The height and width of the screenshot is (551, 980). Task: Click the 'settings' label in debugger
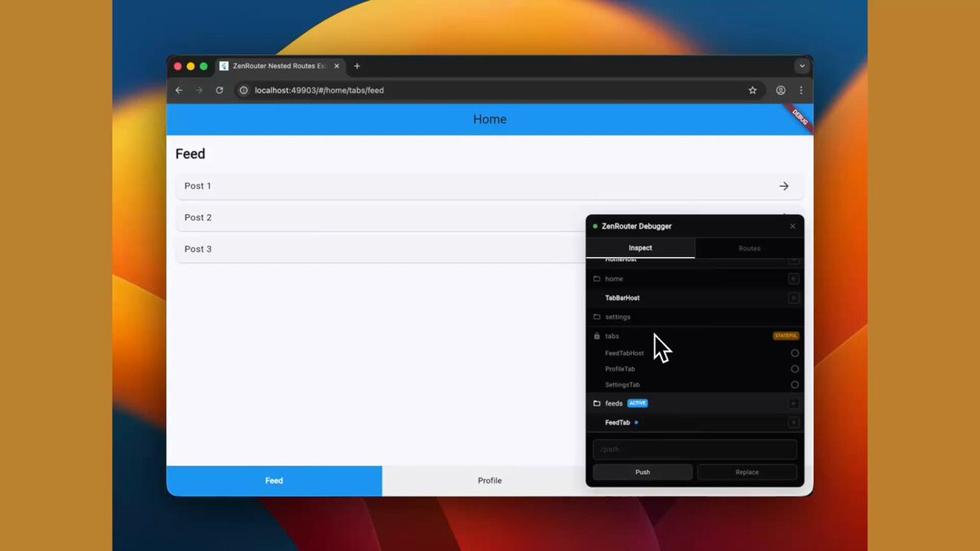[617, 317]
